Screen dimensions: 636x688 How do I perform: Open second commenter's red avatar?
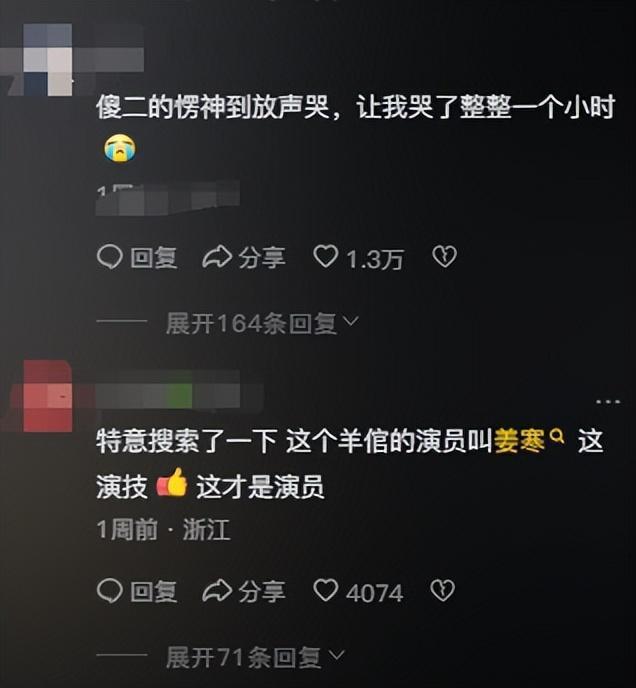click(47, 396)
